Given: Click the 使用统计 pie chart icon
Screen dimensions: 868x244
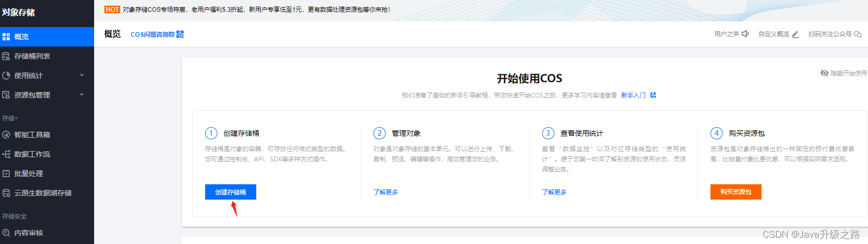Looking at the screenshot, I should [6, 76].
